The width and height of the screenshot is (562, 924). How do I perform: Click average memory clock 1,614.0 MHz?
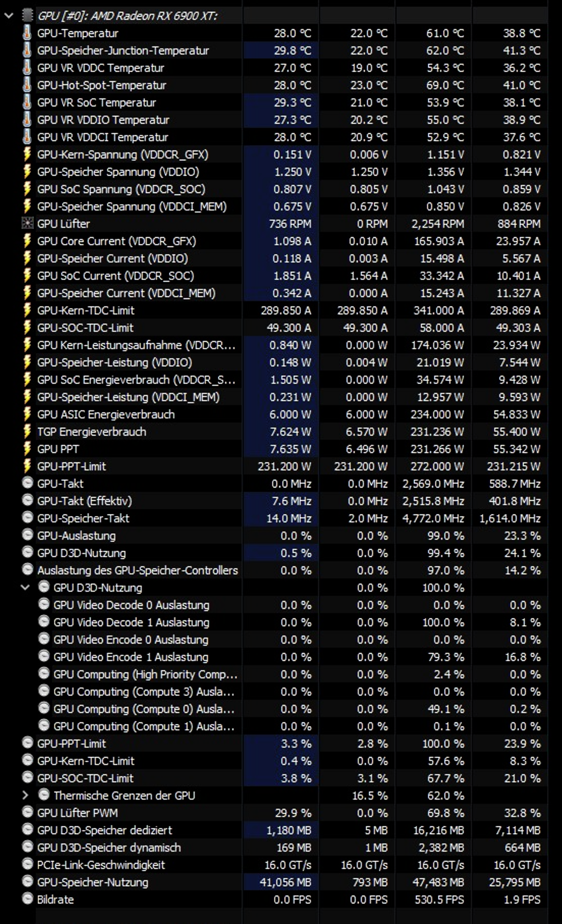[510, 518]
